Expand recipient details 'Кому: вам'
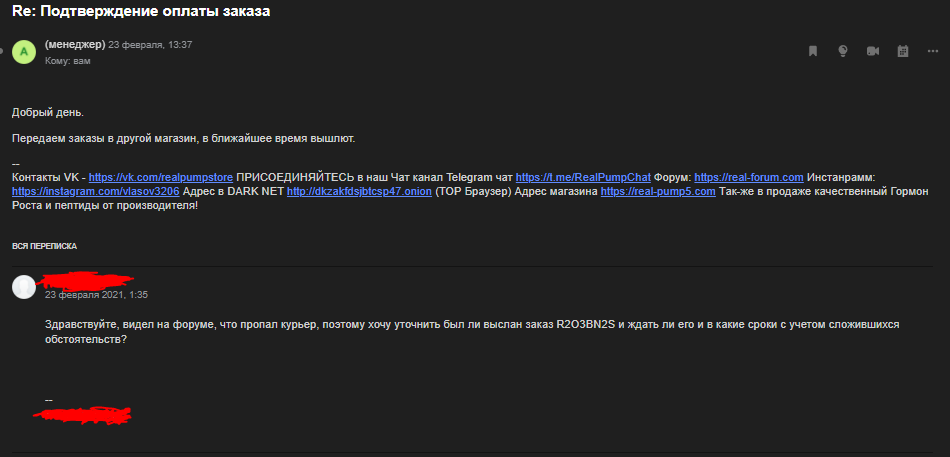The width and height of the screenshot is (950, 457). click(68, 61)
